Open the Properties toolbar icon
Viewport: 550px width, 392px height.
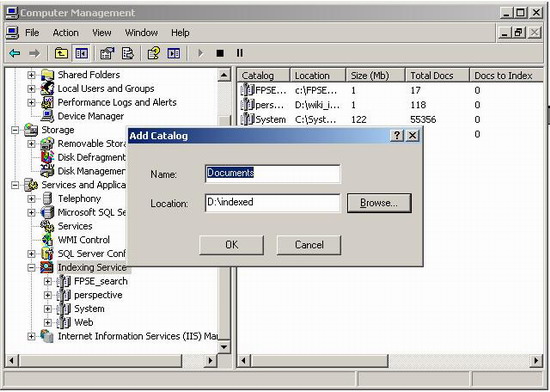pyautogui.click(x=107, y=53)
